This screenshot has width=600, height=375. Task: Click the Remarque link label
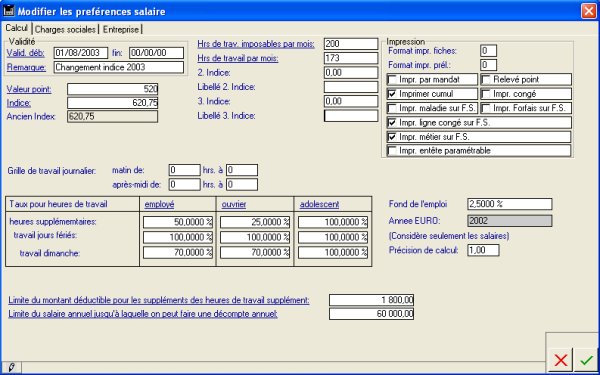[26, 68]
